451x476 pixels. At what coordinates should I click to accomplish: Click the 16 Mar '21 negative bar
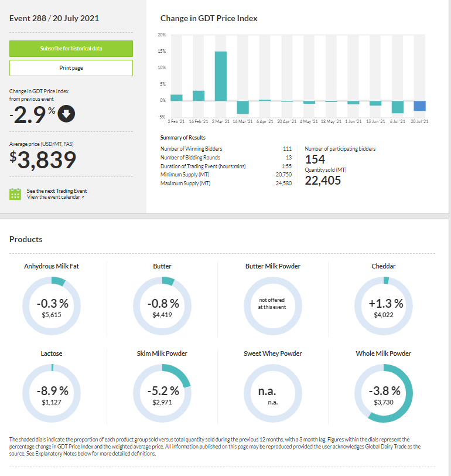242,107
